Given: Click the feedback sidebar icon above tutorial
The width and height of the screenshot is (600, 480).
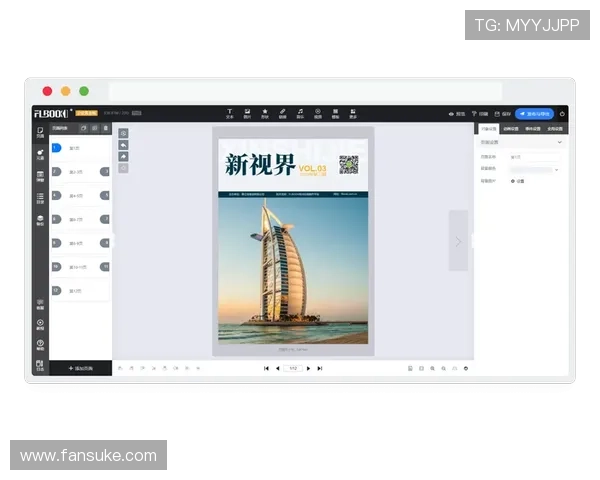Looking at the screenshot, I should [40, 304].
